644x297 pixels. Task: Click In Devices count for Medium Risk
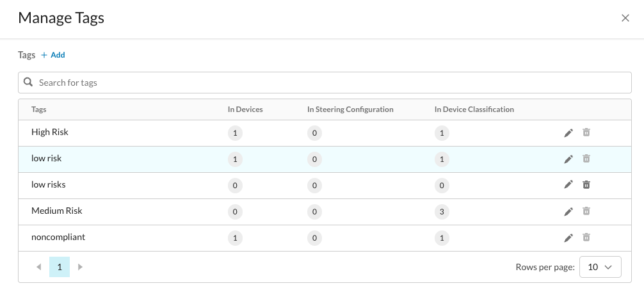pyautogui.click(x=235, y=212)
